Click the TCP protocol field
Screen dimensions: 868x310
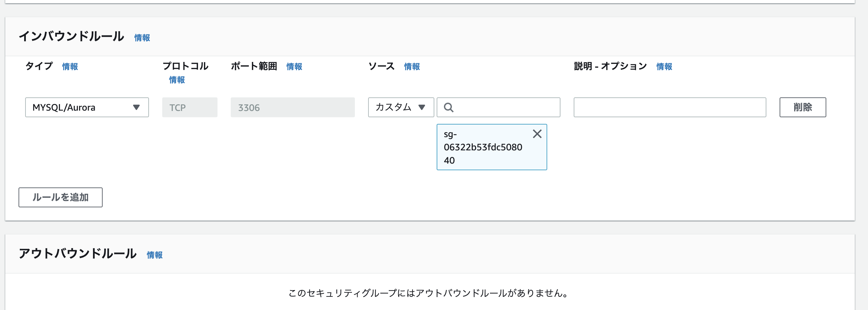point(190,107)
